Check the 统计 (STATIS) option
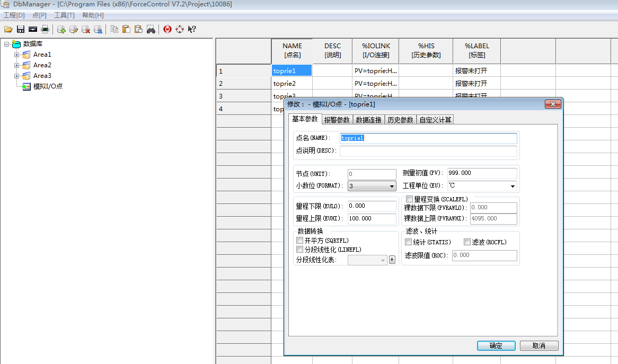618x364 pixels. (x=409, y=242)
